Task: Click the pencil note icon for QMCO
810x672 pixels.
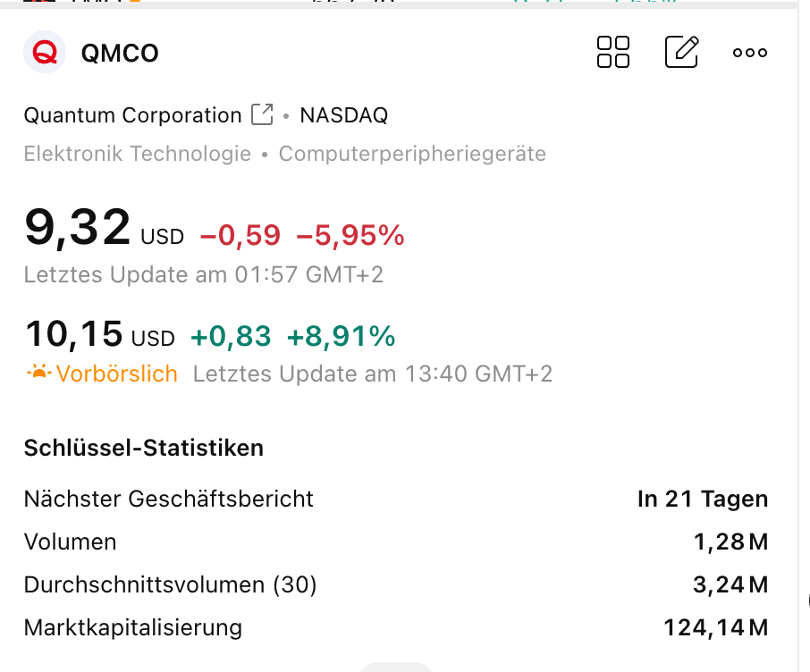Action: point(681,52)
